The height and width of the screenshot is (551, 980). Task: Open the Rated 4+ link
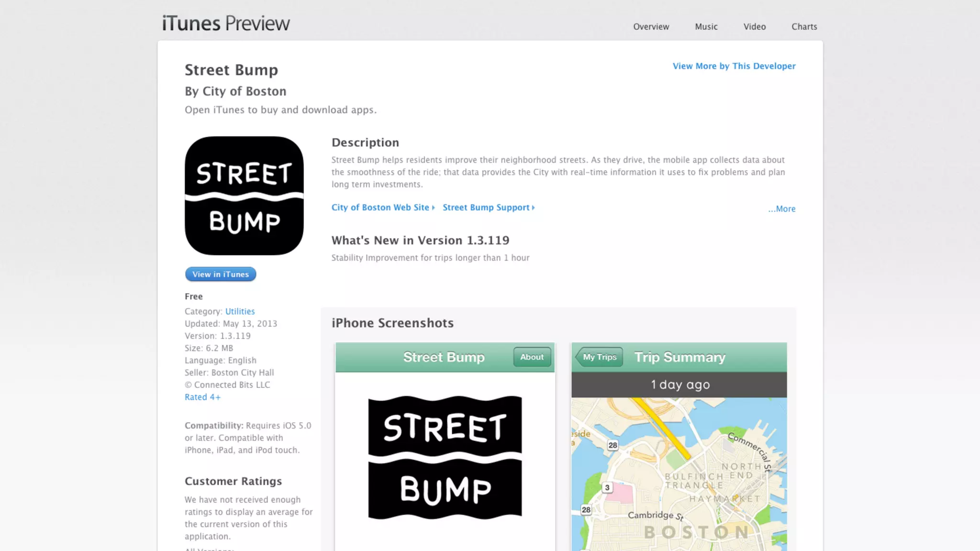pos(202,397)
